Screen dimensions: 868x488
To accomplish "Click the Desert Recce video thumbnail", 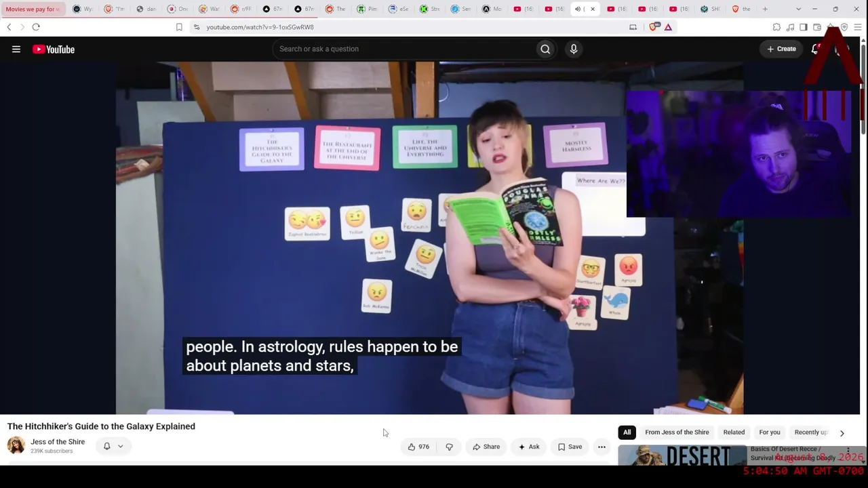I will pos(682,455).
